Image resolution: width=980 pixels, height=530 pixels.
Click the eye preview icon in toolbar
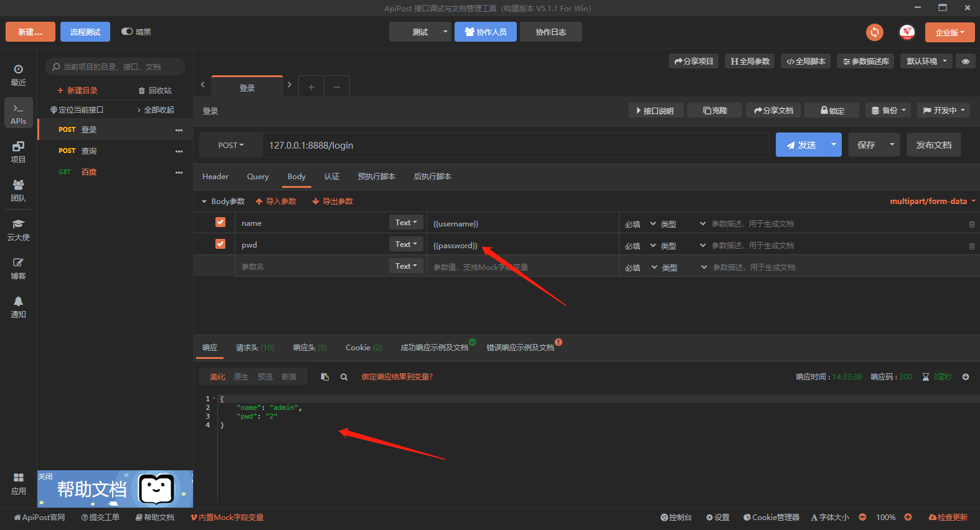coord(966,61)
